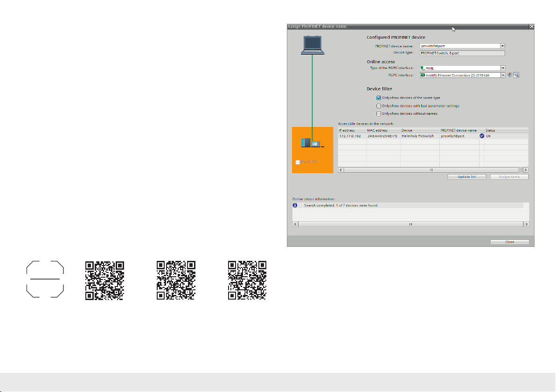Click the device table scrollbar's left arrow
The height and width of the screenshot is (392, 556).
pyautogui.click(x=341, y=170)
